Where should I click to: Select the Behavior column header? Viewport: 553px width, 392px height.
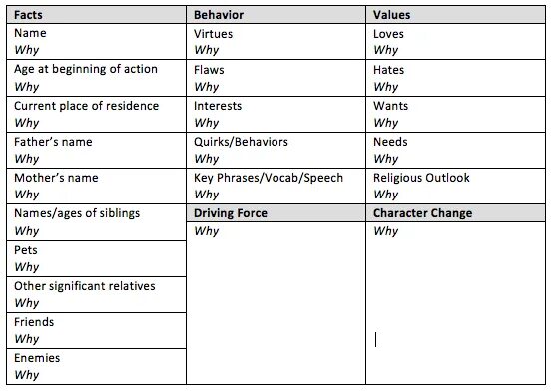pos(276,15)
